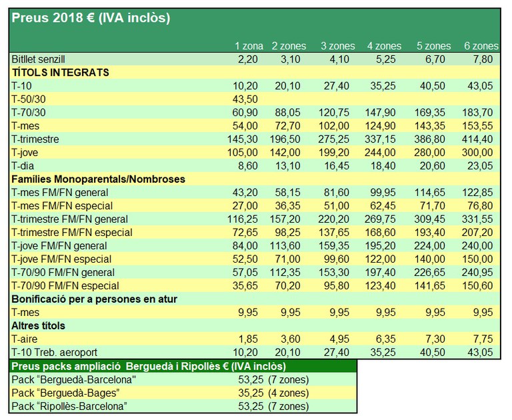Click the "T-trimestre FM/FN general" row label
The image size is (512, 420).
coord(69,219)
